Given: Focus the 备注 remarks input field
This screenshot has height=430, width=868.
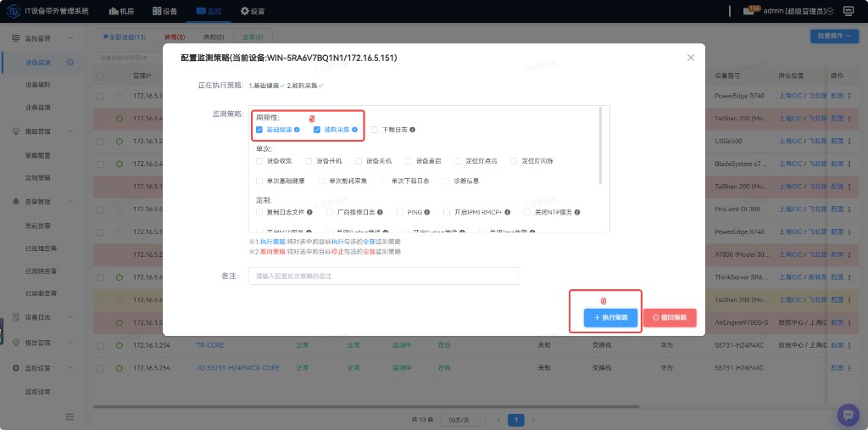Looking at the screenshot, I should click(384, 276).
